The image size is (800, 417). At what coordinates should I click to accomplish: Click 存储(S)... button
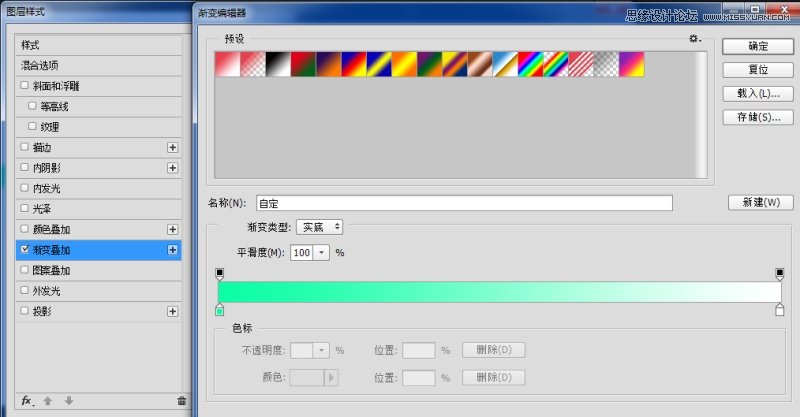[x=758, y=117]
